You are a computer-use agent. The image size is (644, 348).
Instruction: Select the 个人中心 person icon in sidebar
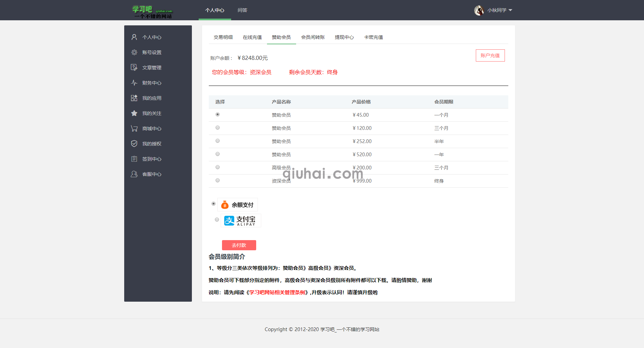[x=134, y=37]
